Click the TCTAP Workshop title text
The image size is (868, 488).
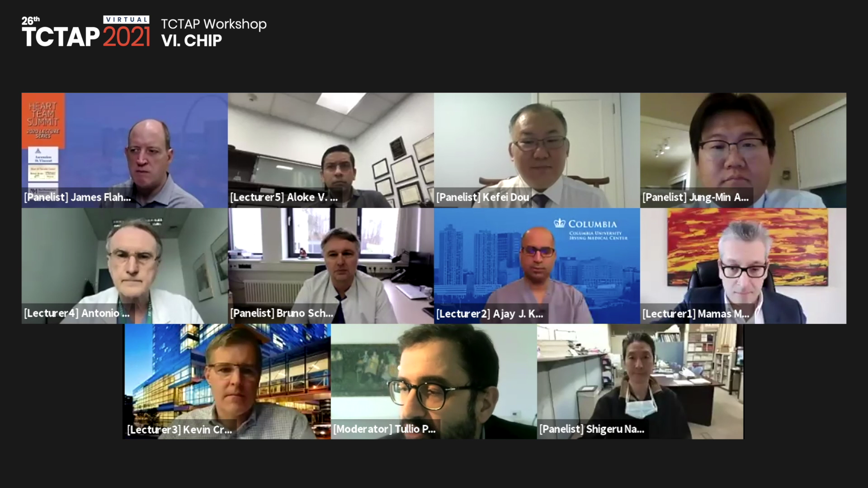pos(214,24)
